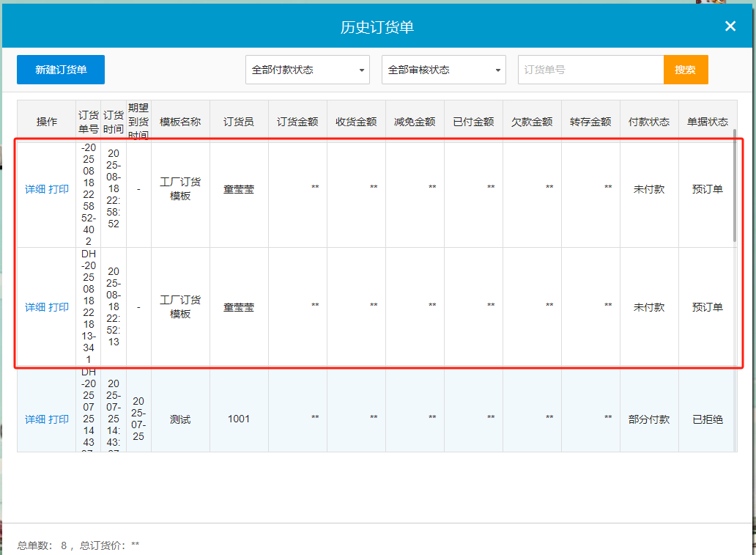Select the 1001 orderer cell

click(x=239, y=419)
